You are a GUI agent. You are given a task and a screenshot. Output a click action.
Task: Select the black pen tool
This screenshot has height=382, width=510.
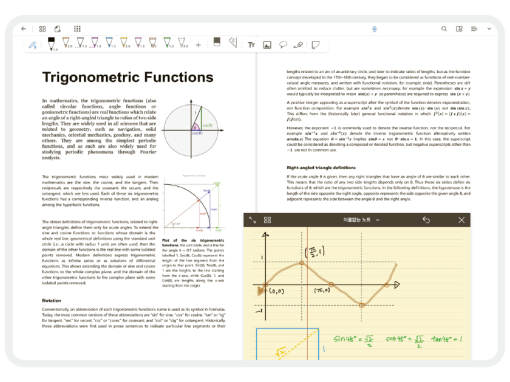51,44
